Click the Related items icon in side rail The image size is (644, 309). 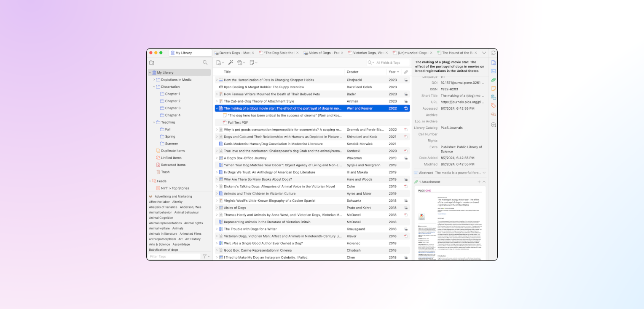pos(494,114)
